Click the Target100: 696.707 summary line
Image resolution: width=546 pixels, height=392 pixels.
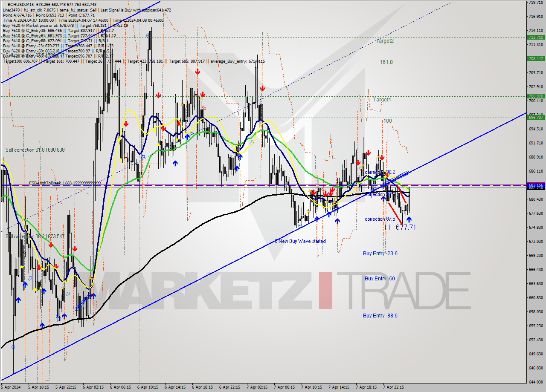[x=134, y=61]
